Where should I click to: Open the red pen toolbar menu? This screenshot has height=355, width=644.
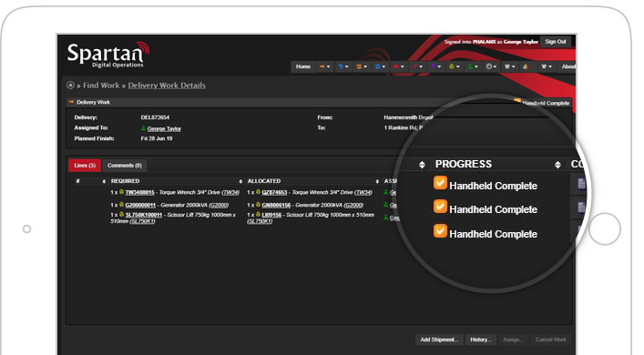coord(417,66)
